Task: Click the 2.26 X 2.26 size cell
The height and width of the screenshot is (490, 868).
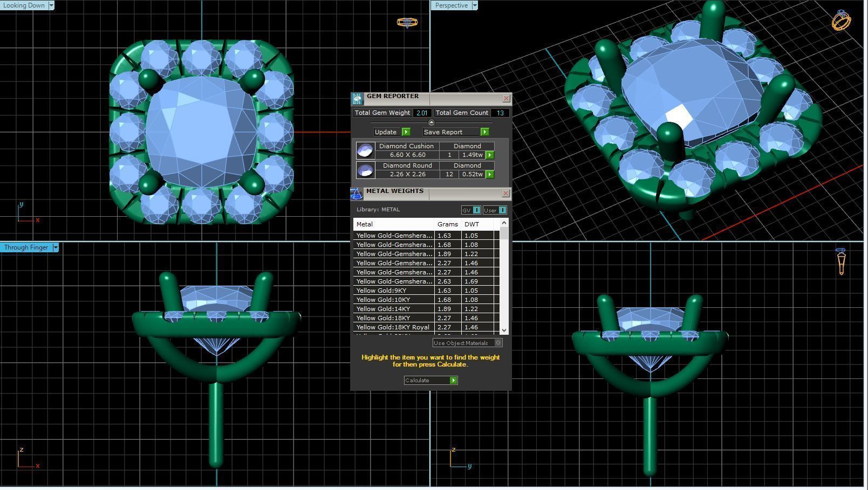Action: click(x=407, y=174)
